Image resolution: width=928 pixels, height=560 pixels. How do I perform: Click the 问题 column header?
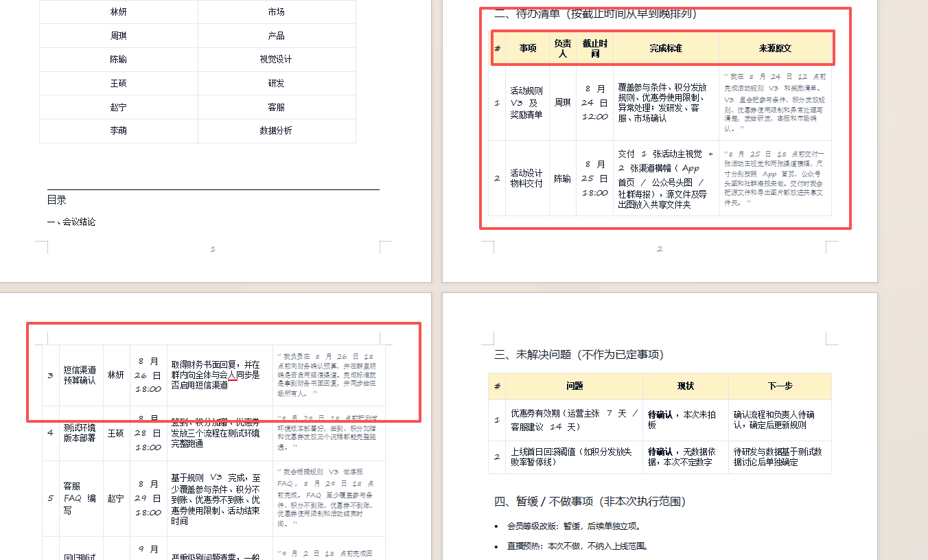(575, 386)
